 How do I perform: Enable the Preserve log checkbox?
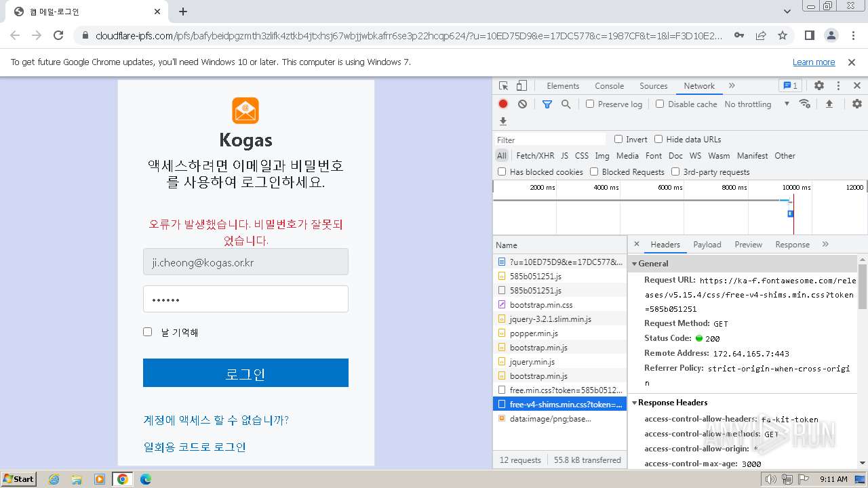point(590,104)
